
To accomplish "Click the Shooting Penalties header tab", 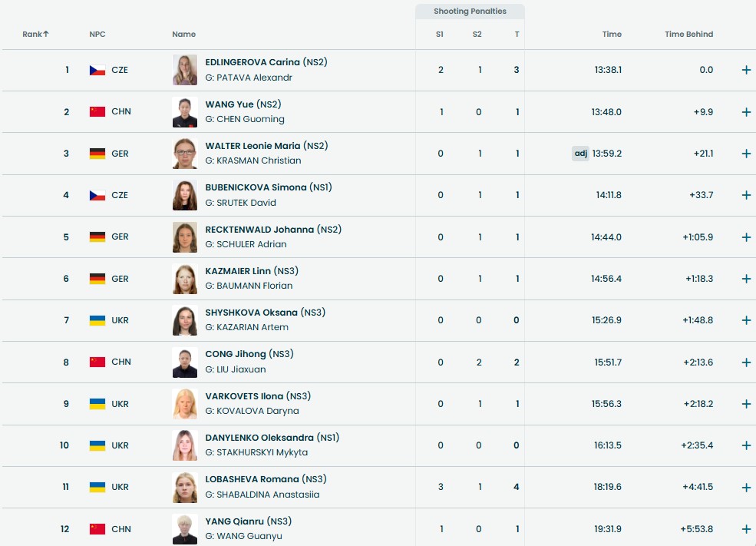I will pos(470,12).
